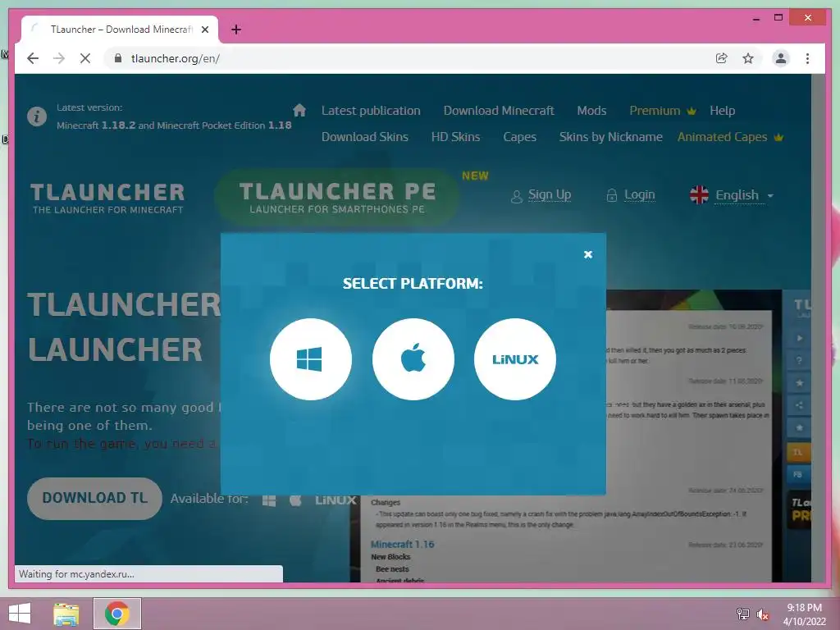
Task: Open File Explorer from the taskbar
Action: click(x=66, y=614)
